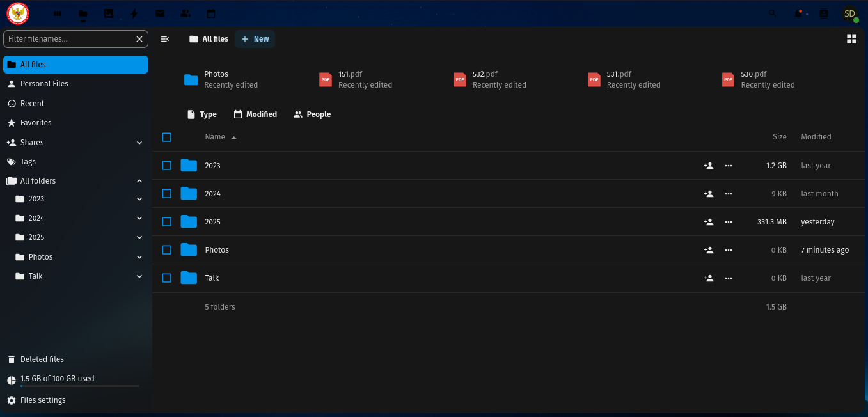Open the Photos app from top bar
Image resolution: width=868 pixels, height=417 pixels.
[x=109, y=13]
